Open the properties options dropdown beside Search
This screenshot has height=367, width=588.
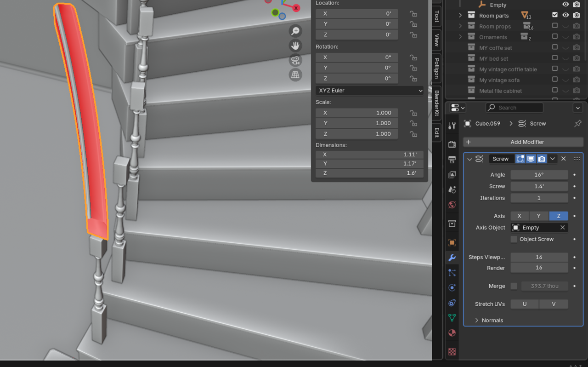click(x=578, y=108)
